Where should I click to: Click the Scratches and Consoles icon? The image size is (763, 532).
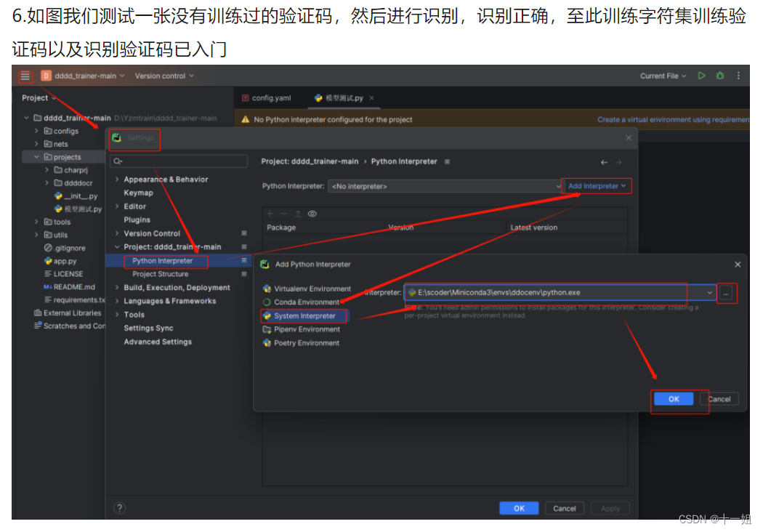point(38,326)
